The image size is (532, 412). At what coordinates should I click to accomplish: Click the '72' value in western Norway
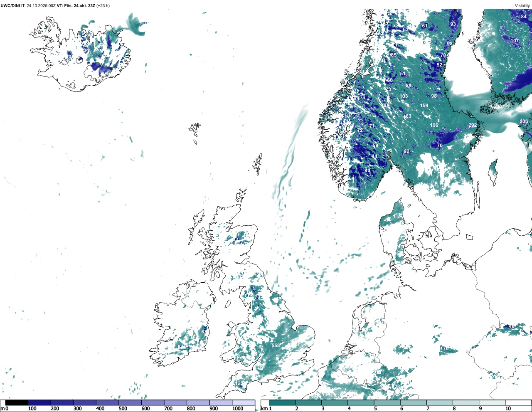tap(360, 130)
